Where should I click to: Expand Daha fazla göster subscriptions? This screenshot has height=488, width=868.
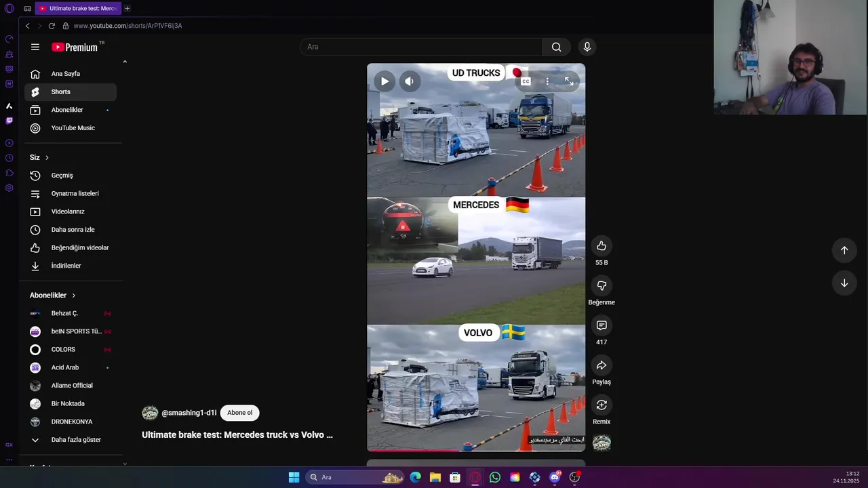point(71,440)
